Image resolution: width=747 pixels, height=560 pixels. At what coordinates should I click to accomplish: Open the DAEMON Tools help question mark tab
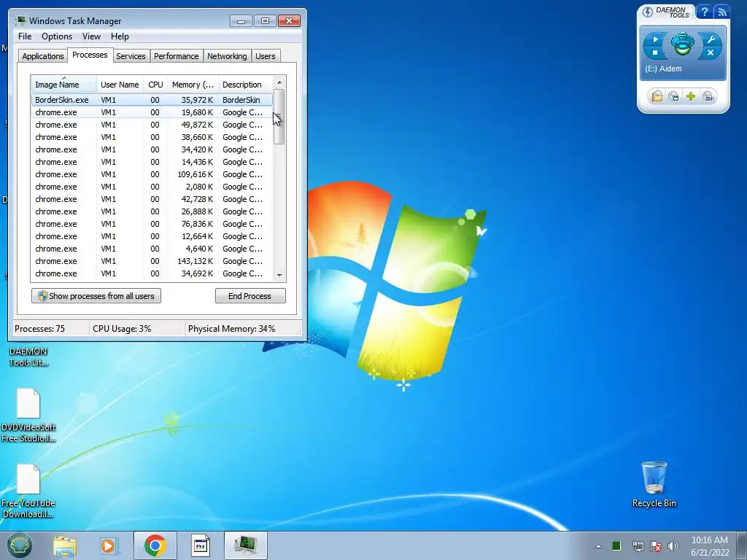(x=704, y=12)
